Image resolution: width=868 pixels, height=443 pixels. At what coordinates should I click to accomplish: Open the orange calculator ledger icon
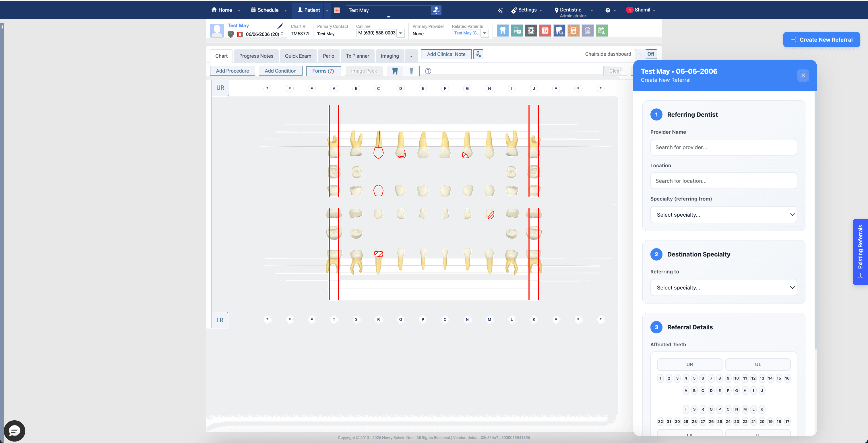[573, 31]
